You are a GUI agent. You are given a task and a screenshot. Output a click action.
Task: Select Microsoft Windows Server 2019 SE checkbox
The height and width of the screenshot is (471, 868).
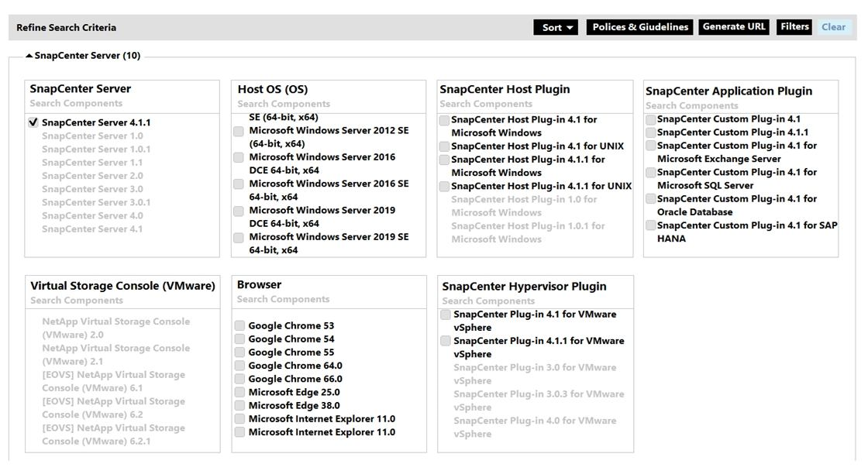pyautogui.click(x=239, y=238)
